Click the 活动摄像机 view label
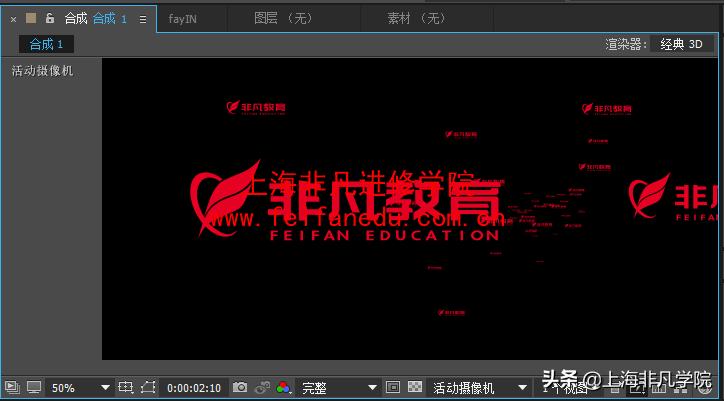This screenshot has height=401, width=724. [42, 71]
